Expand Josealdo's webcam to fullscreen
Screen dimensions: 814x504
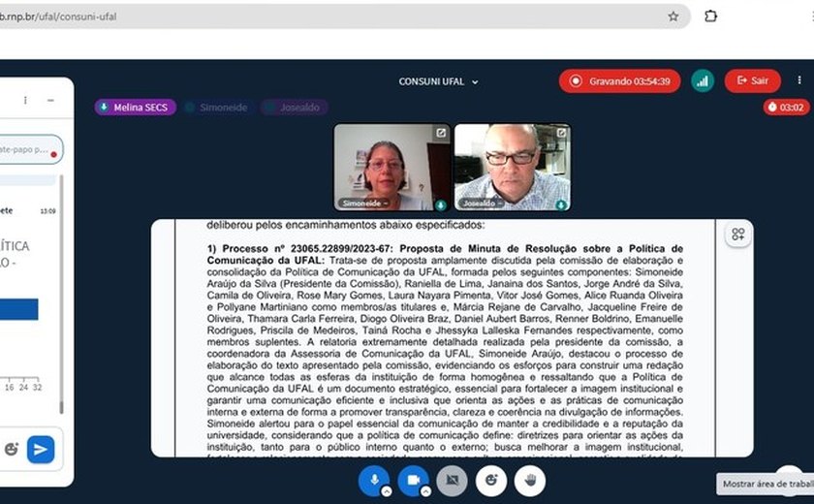(x=561, y=133)
